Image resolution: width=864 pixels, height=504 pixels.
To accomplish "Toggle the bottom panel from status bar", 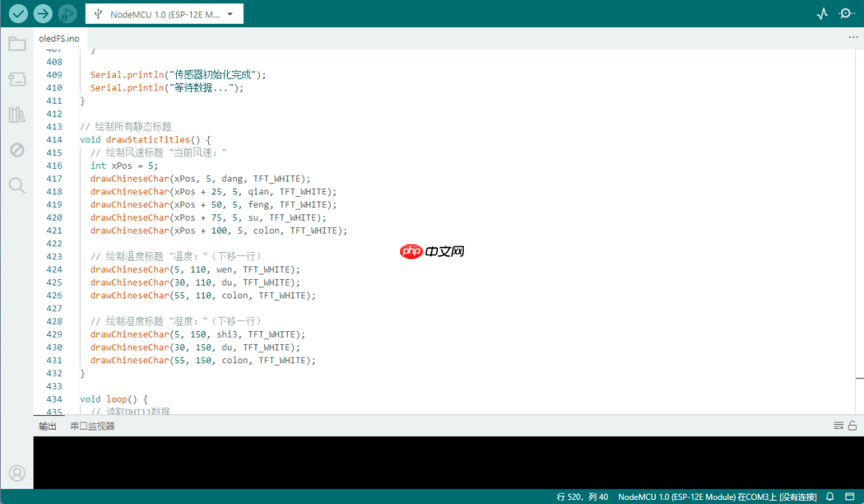I will [850, 497].
